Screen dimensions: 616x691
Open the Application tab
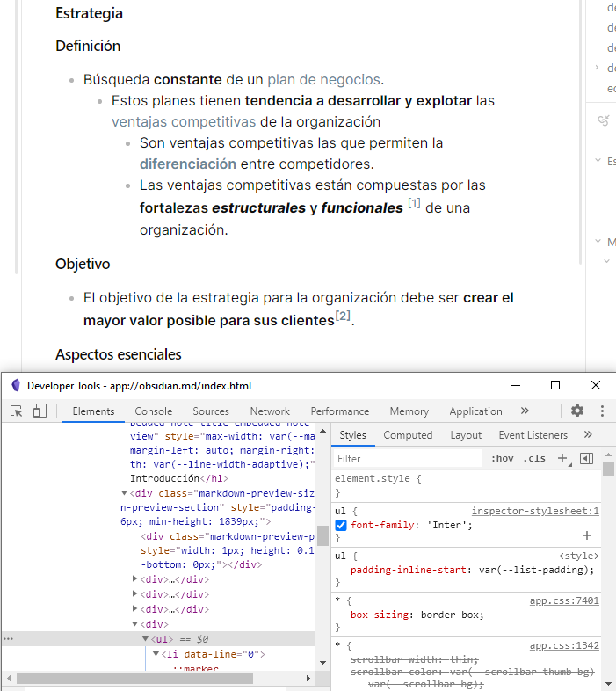click(x=475, y=411)
